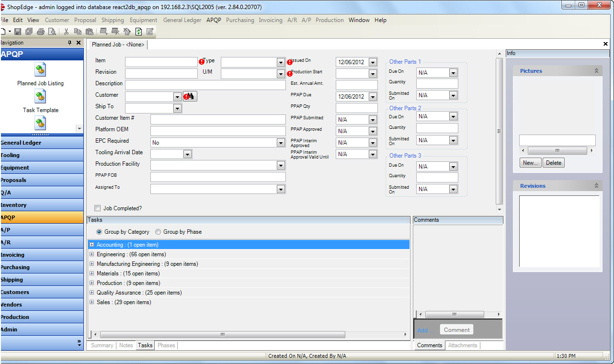Click the New document toolbar icon
The width and height of the screenshot is (614, 364).
(x=4, y=32)
